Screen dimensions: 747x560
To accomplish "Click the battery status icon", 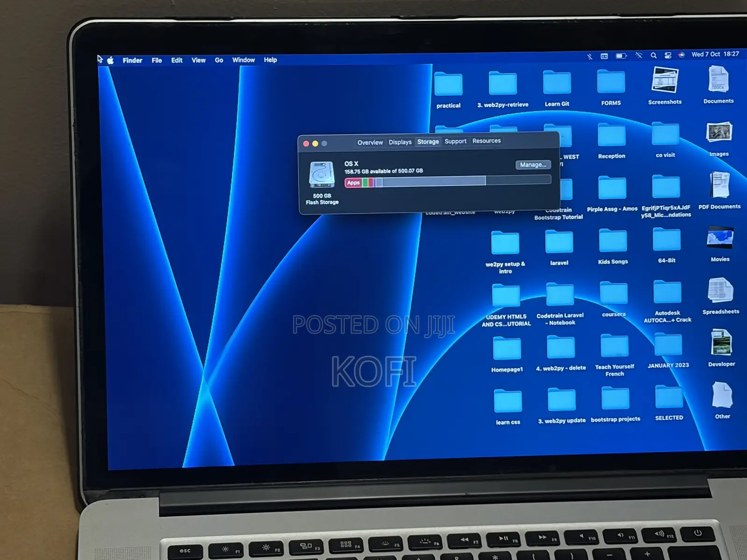I will (x=621, y=56).
